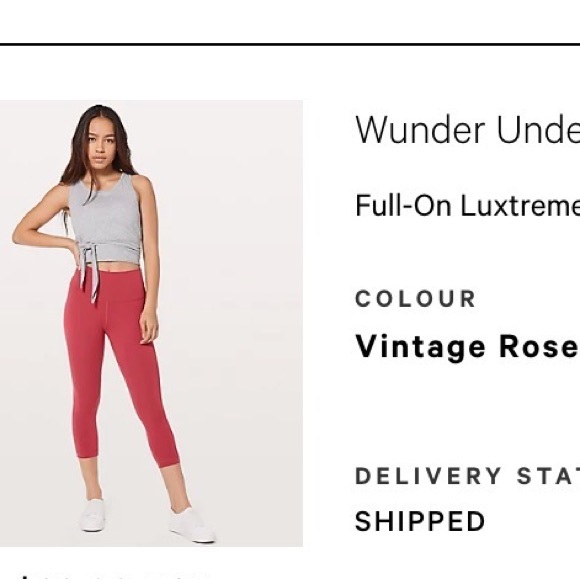Select the Vintage Rose colour value
Screen dimensions: 580x580
(467, 346)
